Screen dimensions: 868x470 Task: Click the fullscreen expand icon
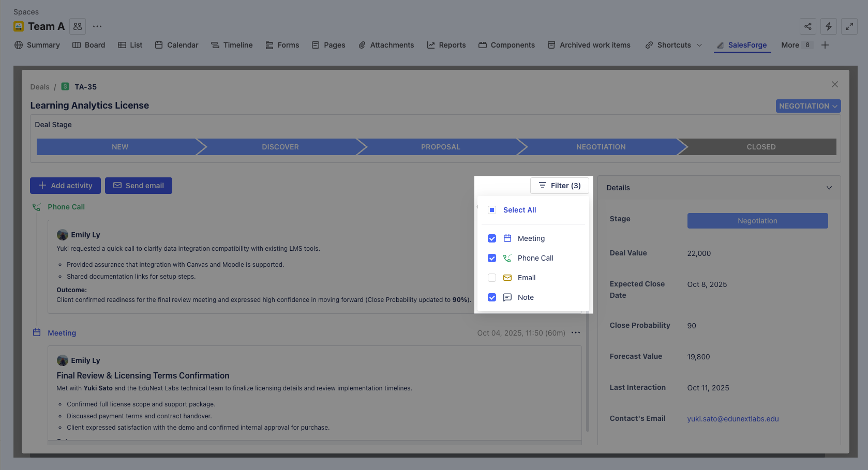coord(849,26)
